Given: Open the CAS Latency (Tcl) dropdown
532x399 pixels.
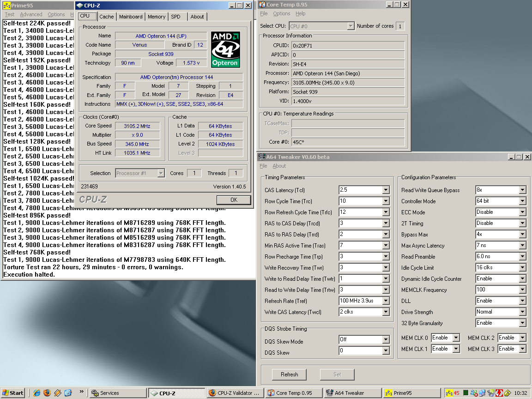Looking at the screenshot, I should coord(386,190).
